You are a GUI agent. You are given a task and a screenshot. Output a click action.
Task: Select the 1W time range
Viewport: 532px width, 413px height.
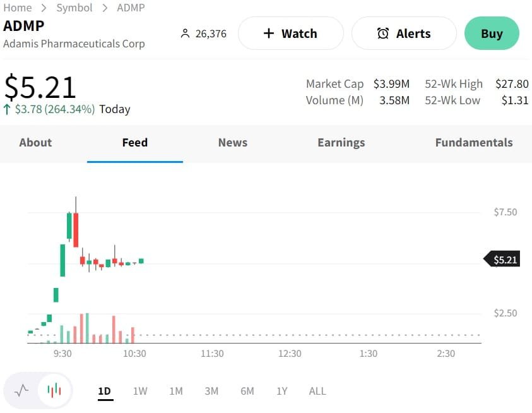tap(140, 391)
